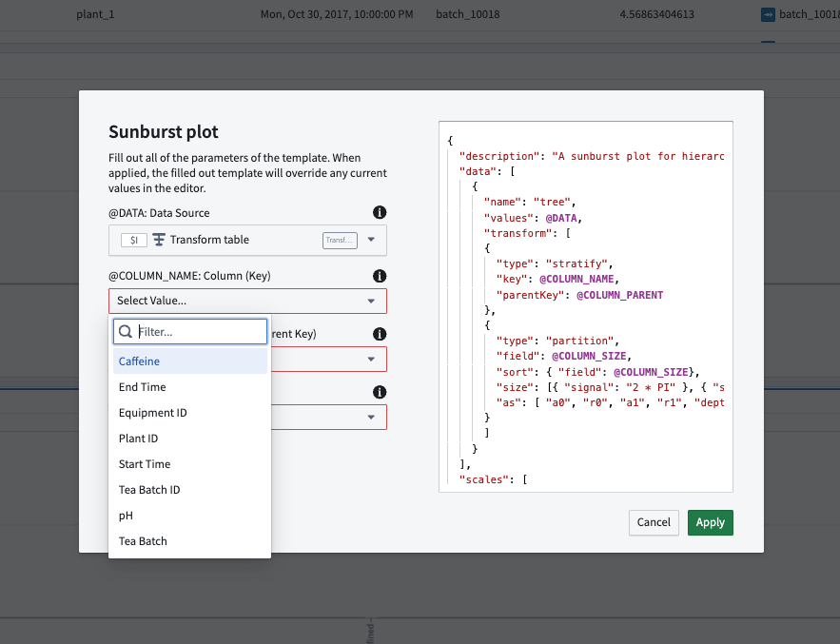Click the $I variable badge in Data Source

(134, 240)
